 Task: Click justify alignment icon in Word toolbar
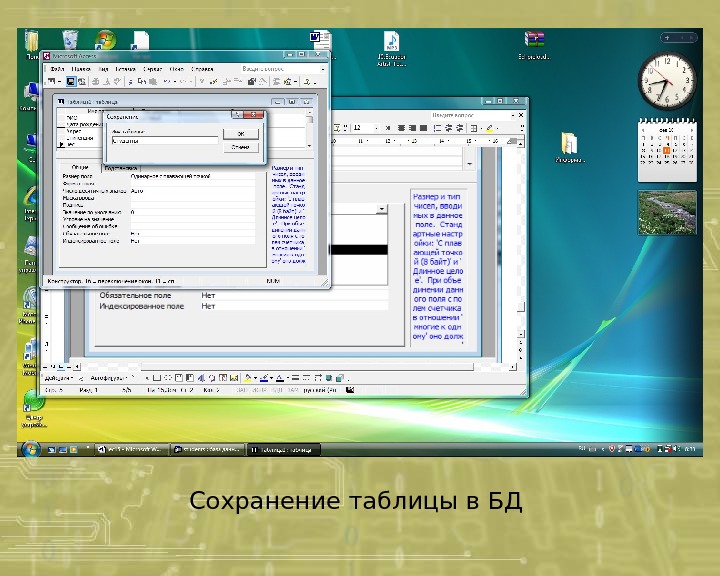pyautogui.click(x=423, y=128)
